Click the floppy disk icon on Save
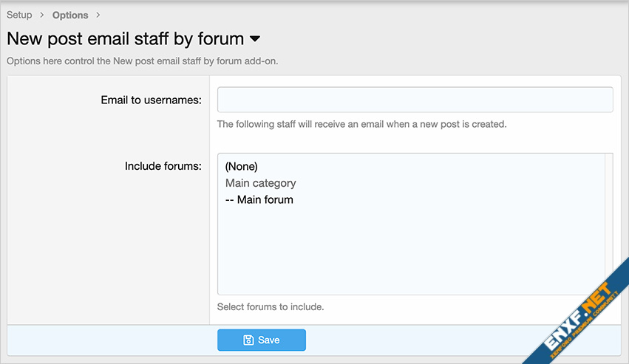The height and width of the screenshot is (364, 629). coord(248,340)
